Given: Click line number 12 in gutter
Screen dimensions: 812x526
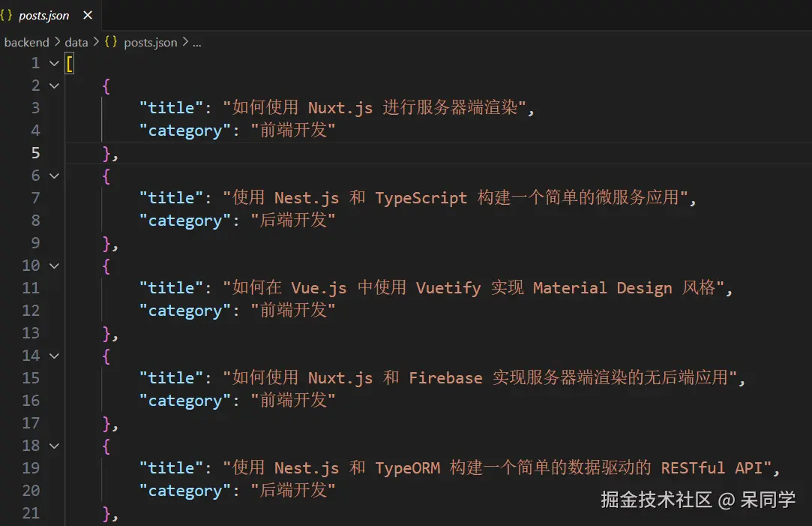Looking at the screenshot, I should 31,311.
